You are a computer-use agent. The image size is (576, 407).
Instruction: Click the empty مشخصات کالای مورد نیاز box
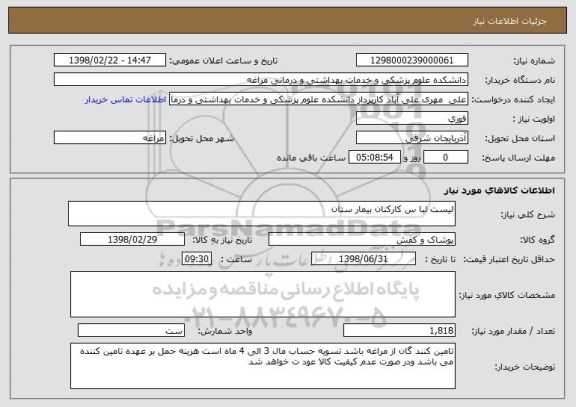[263, 294]
